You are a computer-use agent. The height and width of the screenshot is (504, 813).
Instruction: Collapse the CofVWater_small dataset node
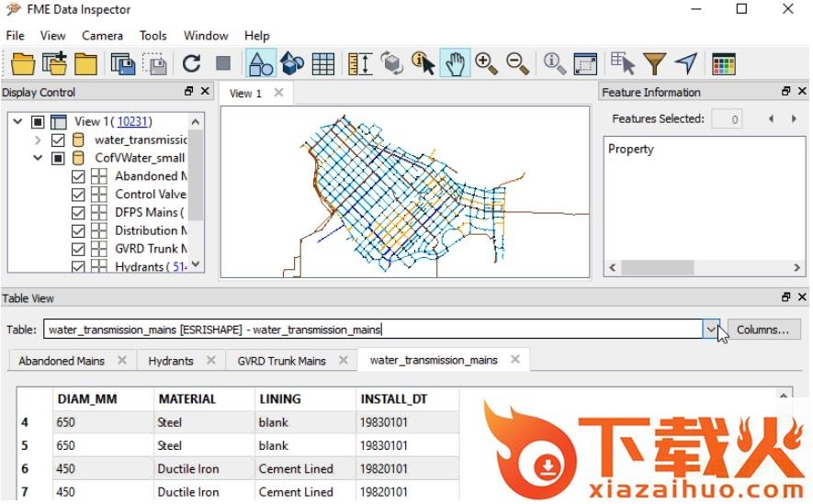click(38, 158)
